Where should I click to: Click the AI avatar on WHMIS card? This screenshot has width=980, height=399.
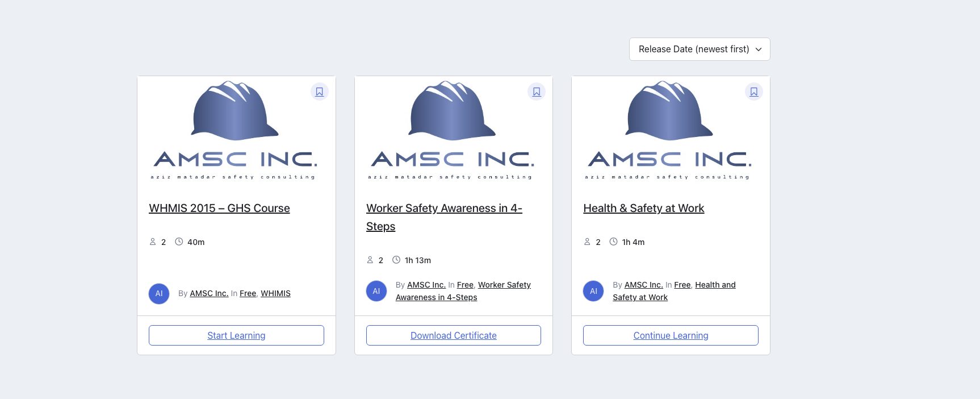click(x=159, y=294)
